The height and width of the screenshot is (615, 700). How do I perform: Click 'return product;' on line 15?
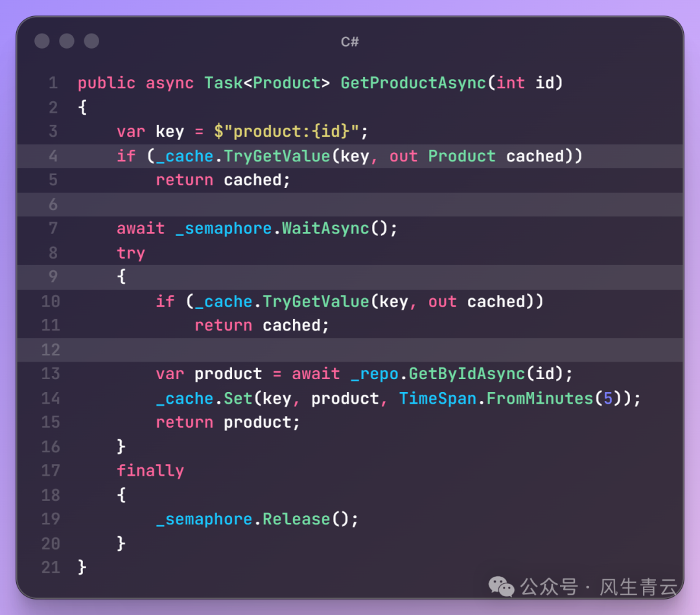(227, 423)
